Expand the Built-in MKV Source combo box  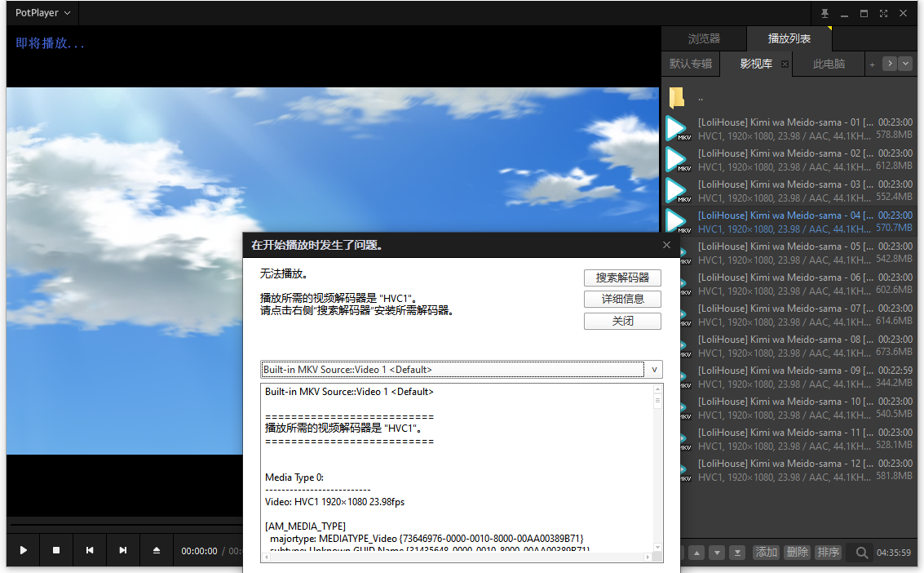tap(653, 370)
